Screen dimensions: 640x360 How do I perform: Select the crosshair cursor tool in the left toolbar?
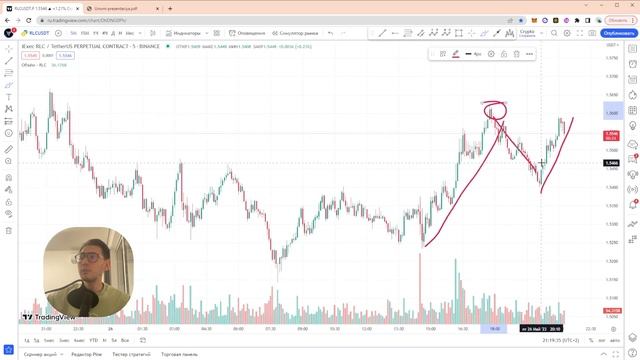point(9,49)
